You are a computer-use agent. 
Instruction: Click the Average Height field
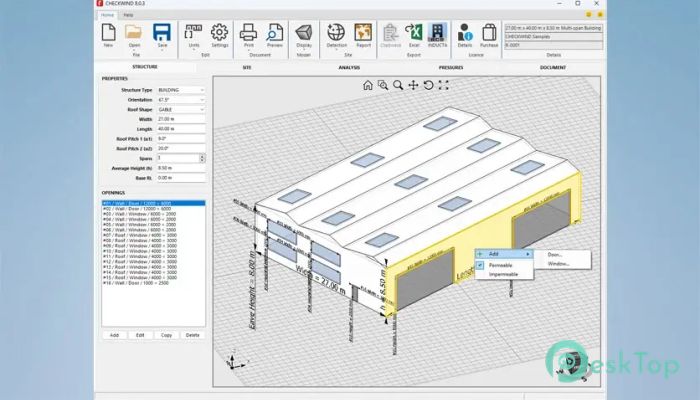pyautogui.click(x=181, y=168)
